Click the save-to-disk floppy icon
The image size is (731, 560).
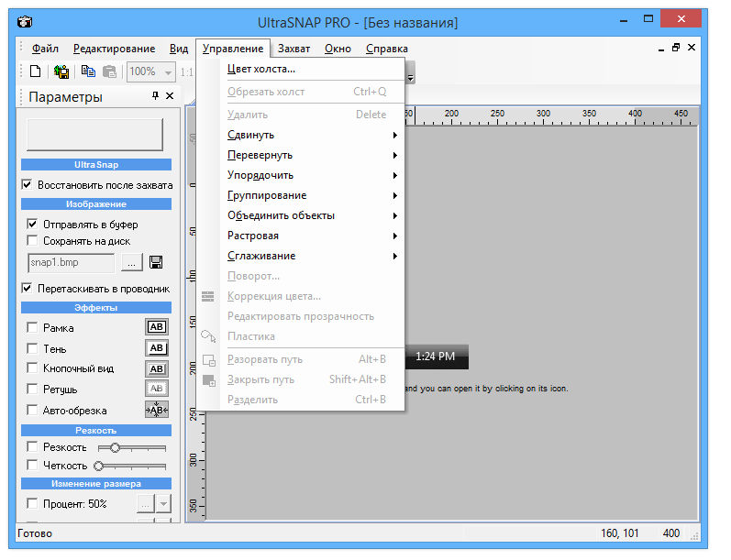[156, 262]
